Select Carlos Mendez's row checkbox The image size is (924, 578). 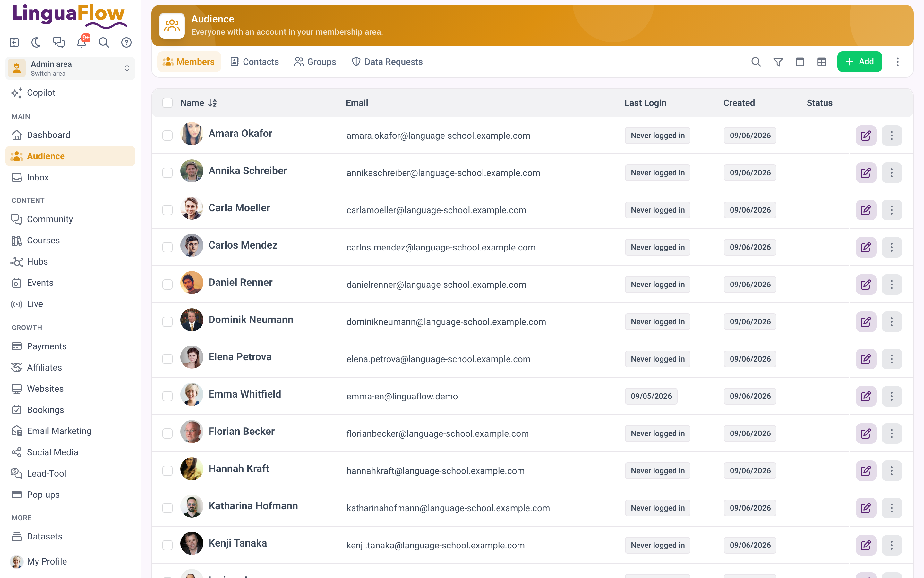click(167, 247)
